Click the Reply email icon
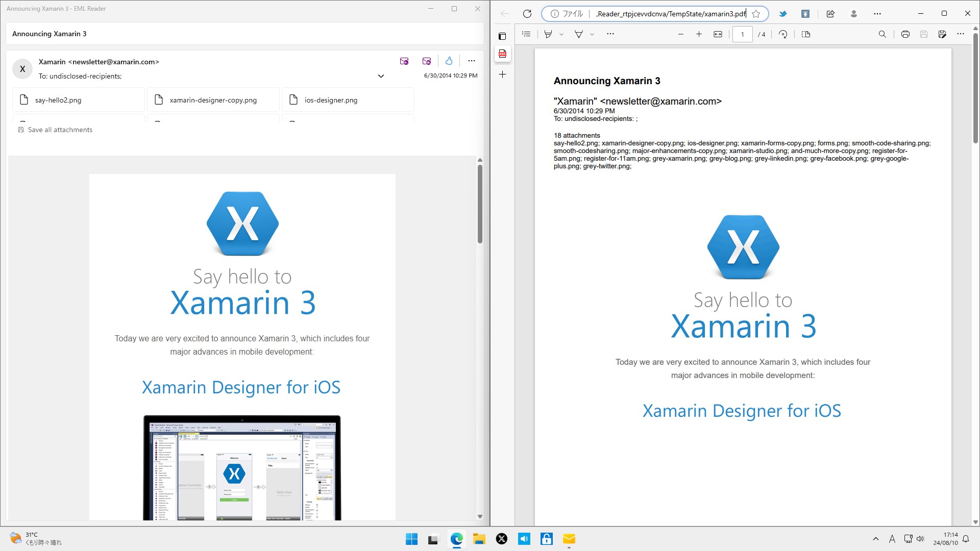This screenshot has width=980, height=551. pyautogui.click(x=404, y=61)
